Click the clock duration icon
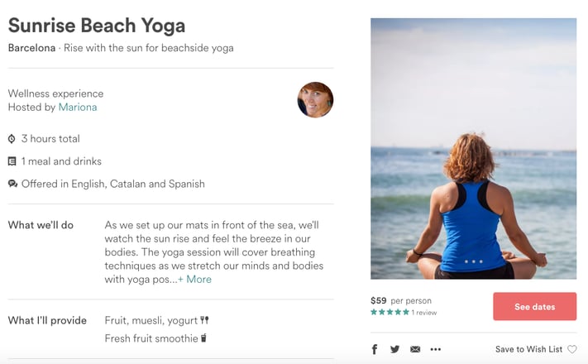 (12, 139)
